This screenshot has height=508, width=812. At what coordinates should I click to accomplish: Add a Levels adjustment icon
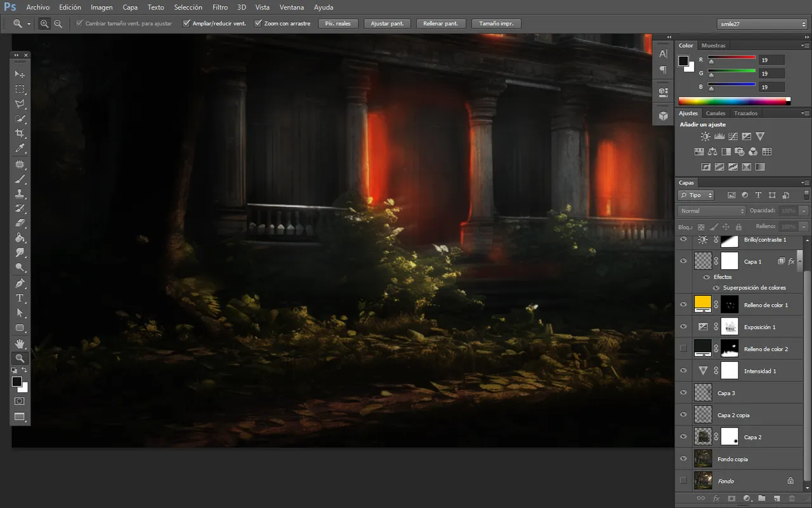(x=719, y=136)
